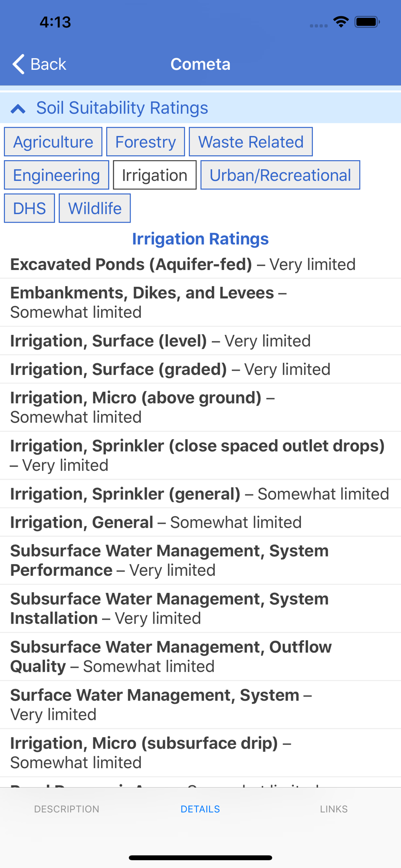
Task: Show Wildlife ratings
Action: (95, 208)
